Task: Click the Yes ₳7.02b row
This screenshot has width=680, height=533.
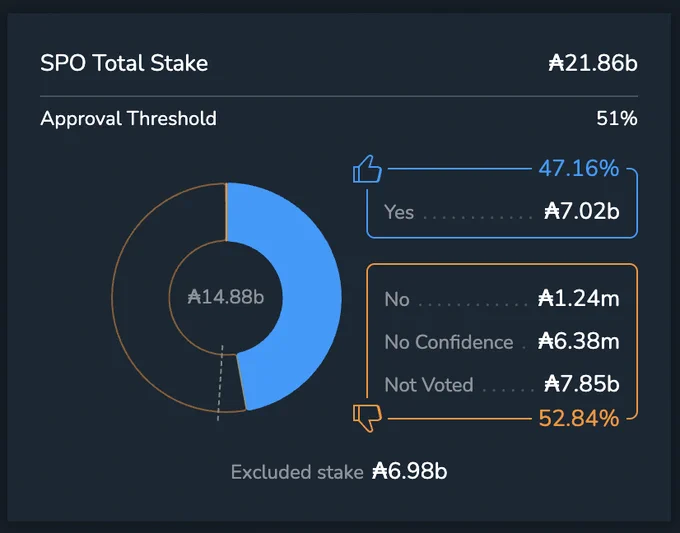Action: coord(502,212)
